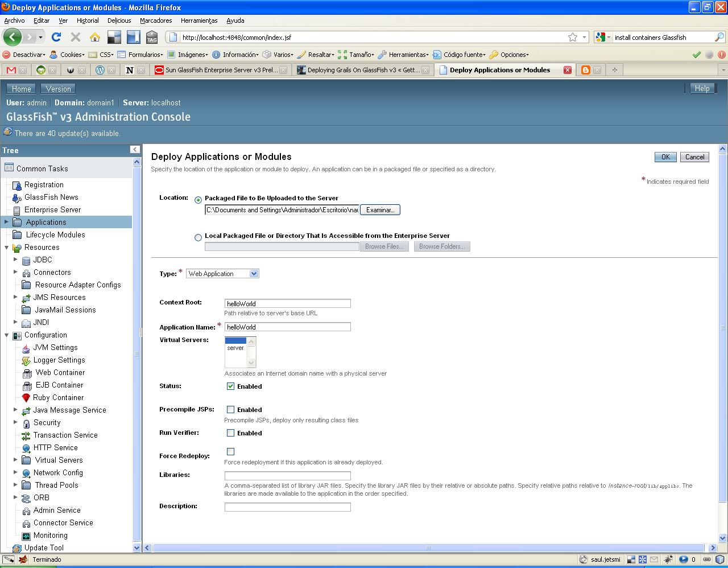Collapse the Configuration tree node
728x568 pixels.
pos(6,335)
